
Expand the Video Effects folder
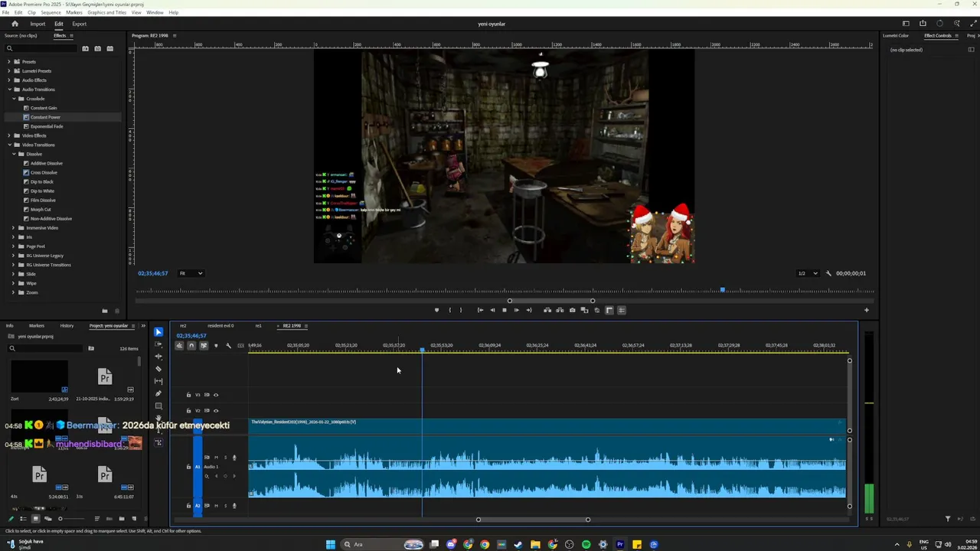(x=8, y=135)
